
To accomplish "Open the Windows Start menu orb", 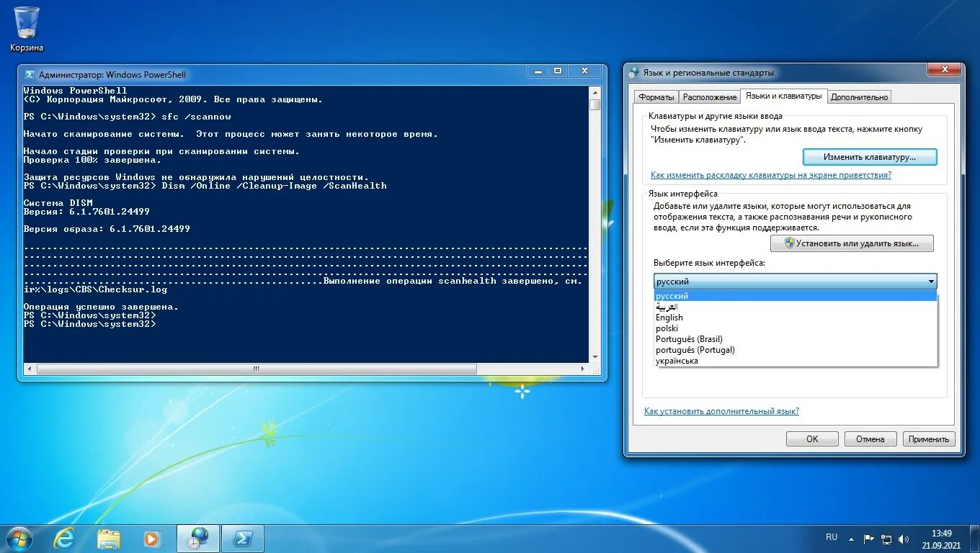I will pos(18,539).
